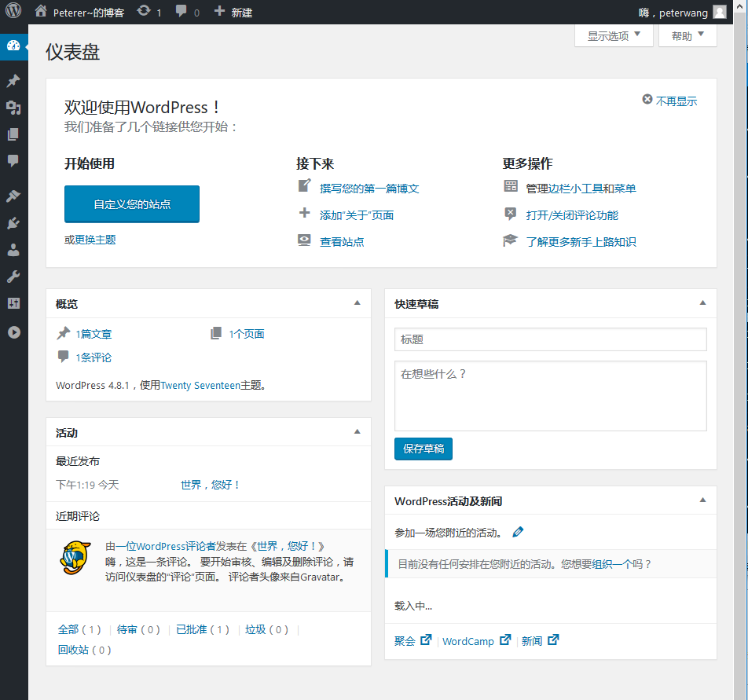Open 聚会 meetups link
Screen dimensions: 748x700
[412, 641]
